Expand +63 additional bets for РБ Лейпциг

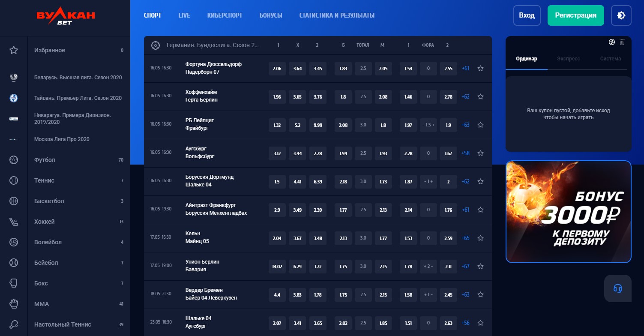tap(465, 125)
